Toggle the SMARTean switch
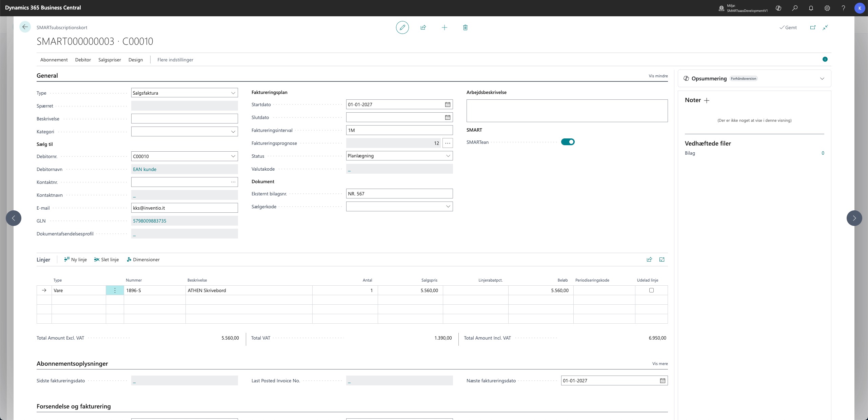Screen dimensions: 868x420 [x=568, y=142]
